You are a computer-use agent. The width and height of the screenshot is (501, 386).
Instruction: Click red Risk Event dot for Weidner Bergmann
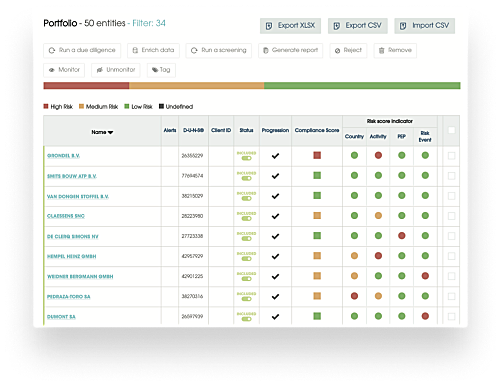coord(425,276)
